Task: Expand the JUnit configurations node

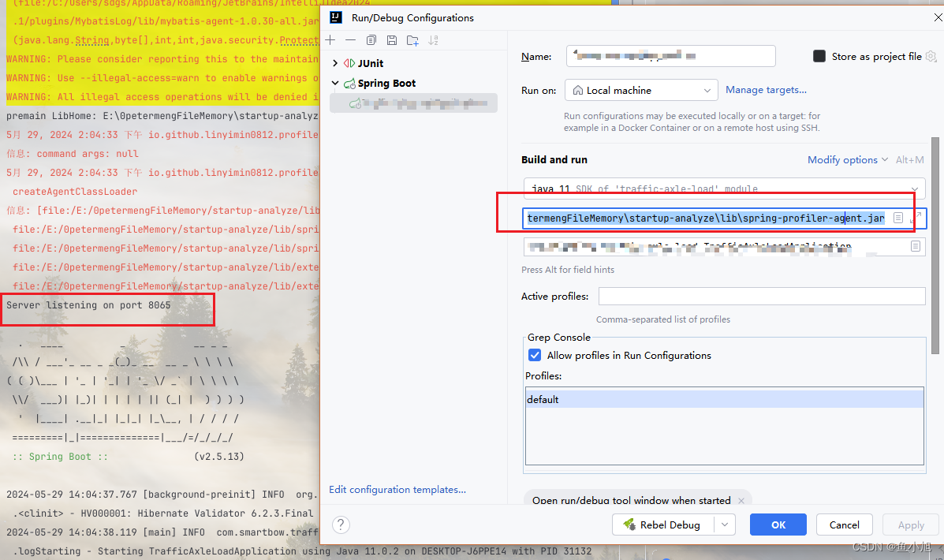Action: [x=335, y=63]
